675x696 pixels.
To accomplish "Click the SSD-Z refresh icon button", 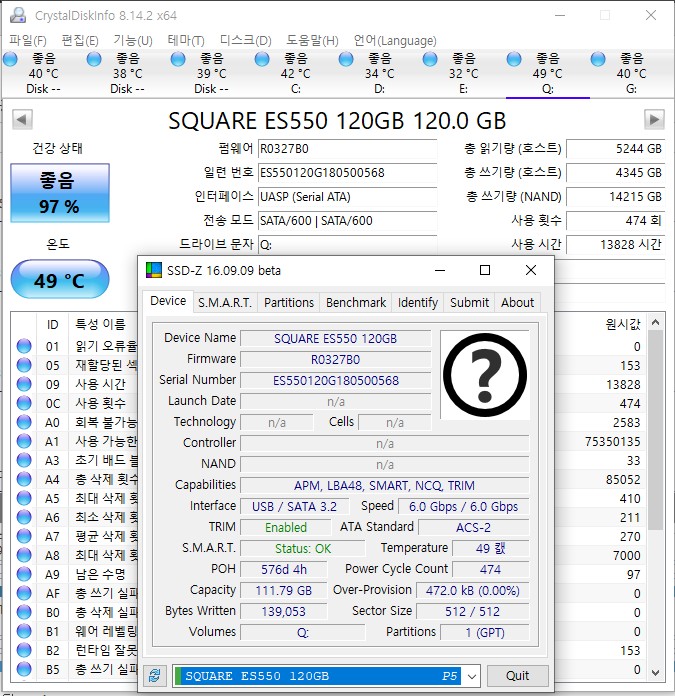I will 154,676.
